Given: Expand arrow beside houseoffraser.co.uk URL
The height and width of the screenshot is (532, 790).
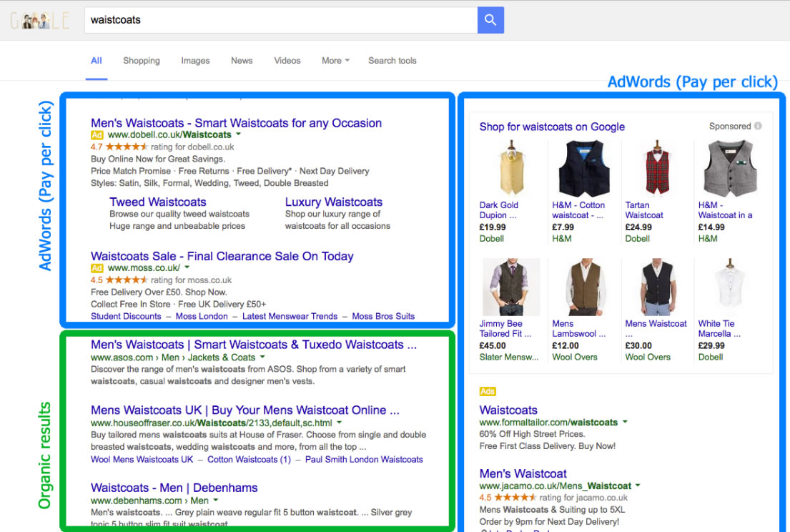Looking at the screenshot, I should tap(339, 423).
